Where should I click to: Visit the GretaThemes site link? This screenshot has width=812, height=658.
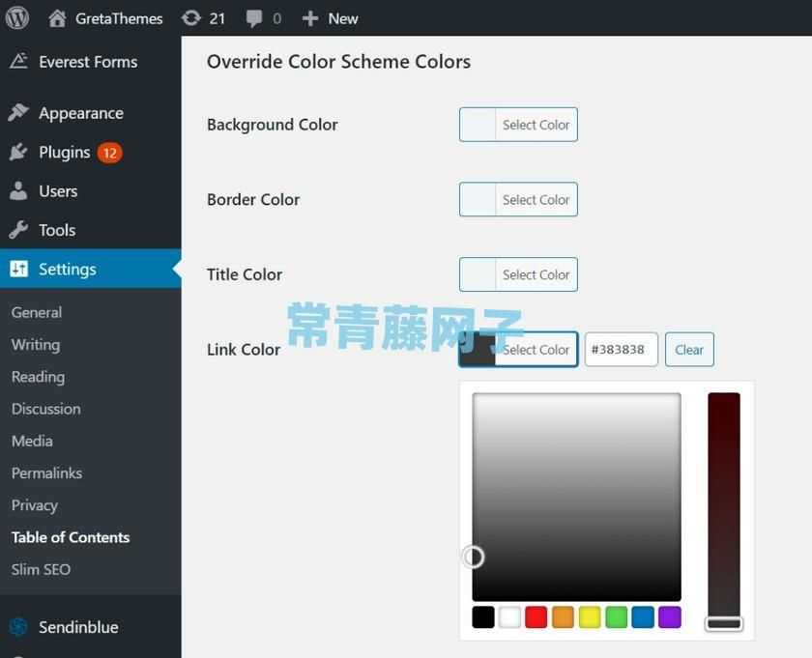pos(119,18)
